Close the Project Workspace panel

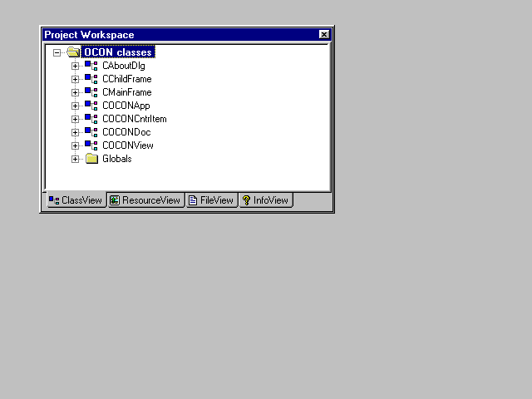click(324, 34)
